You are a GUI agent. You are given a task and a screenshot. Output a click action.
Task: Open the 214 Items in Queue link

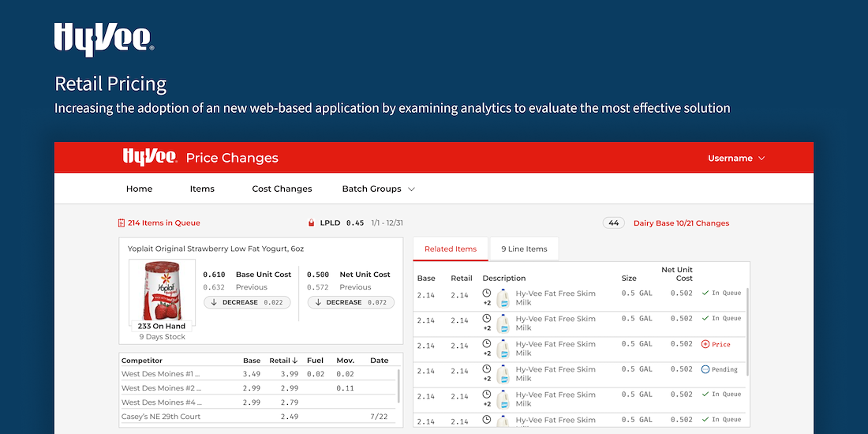pos(164,223)
